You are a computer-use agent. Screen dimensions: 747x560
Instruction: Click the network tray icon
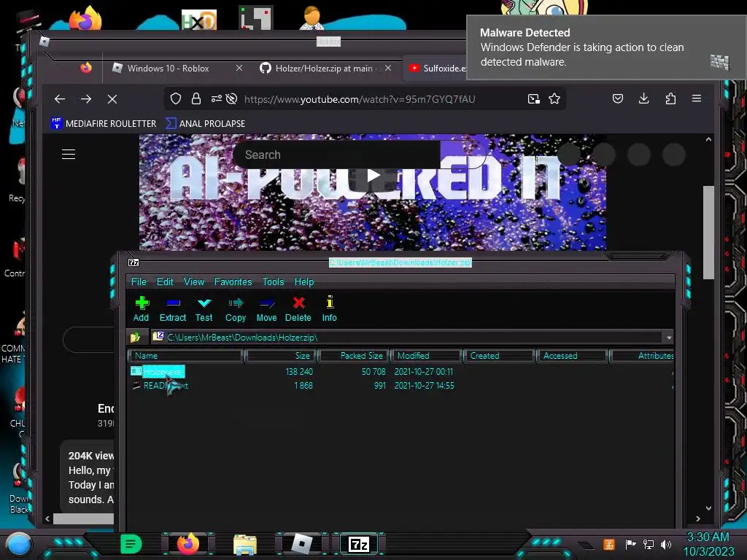pyautogui.click(x=649, y=544)
